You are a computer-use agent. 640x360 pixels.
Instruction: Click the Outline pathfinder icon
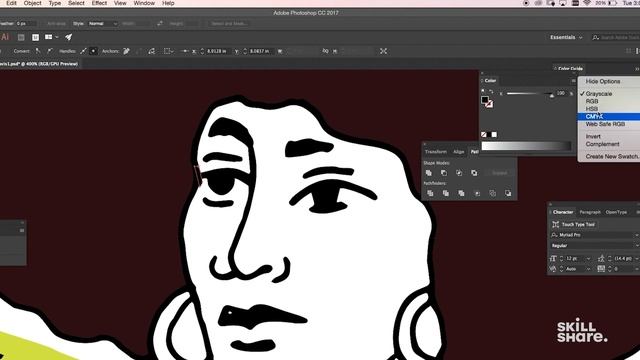pyautogui.click(x=493, y=193)
